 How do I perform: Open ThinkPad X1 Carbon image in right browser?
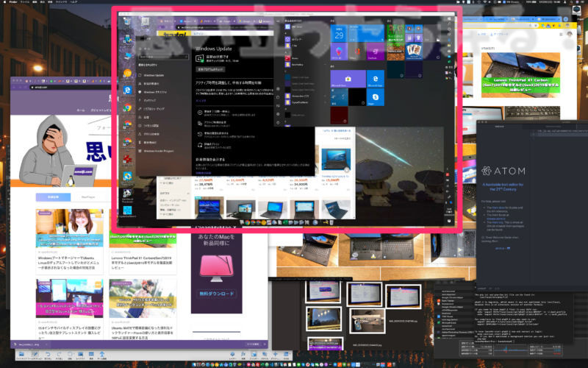click(x=520, y=75)
